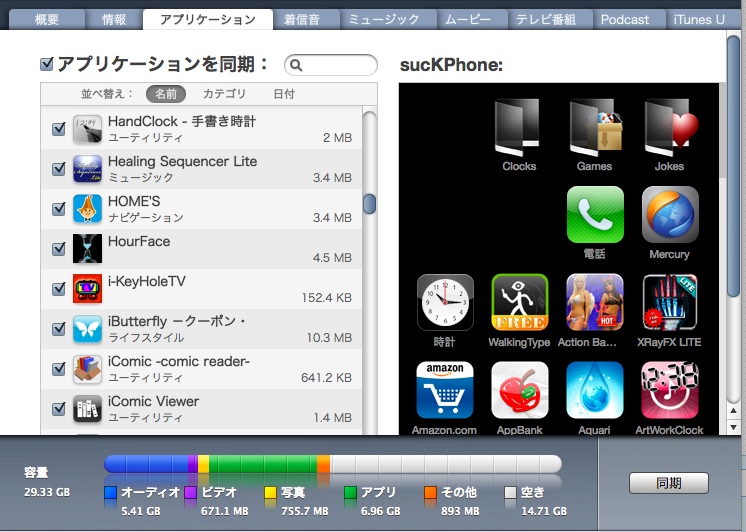This screenshot has height=532, width=746.
Task: Click the 152.4 KB size of i-KeyHoleTV
Action: [326, 298]
